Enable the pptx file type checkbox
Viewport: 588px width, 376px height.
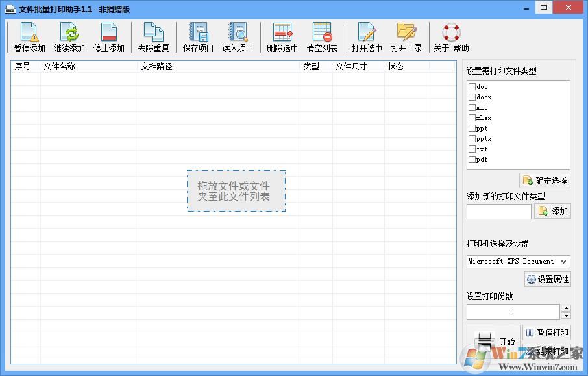(472, 138)
